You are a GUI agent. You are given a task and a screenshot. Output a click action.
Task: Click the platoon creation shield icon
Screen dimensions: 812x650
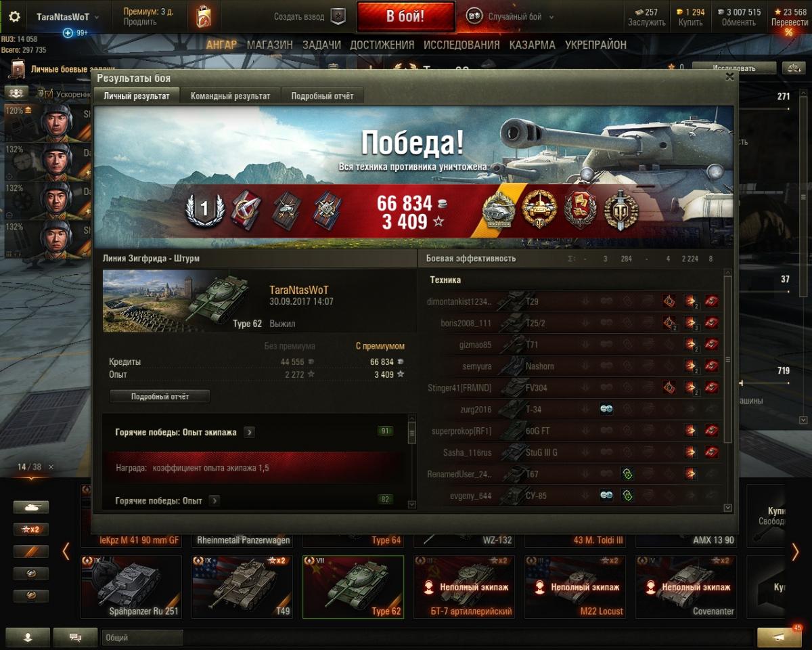pos(338,17)
